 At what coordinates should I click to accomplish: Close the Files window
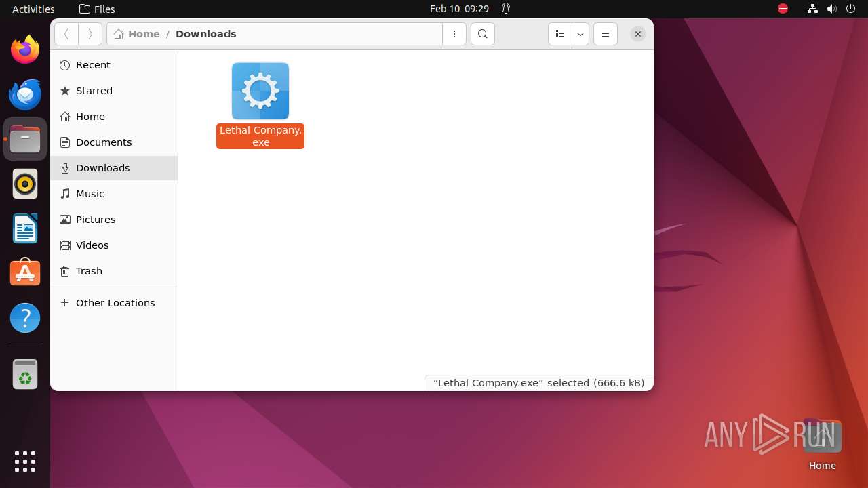[638, 34]
